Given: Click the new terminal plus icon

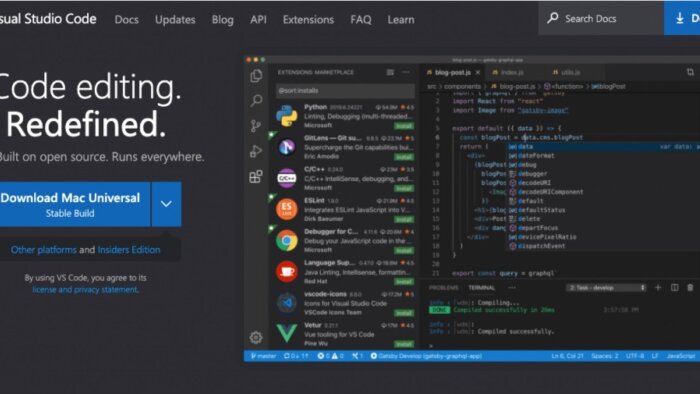Looking at the screenshot, I should pos(658,288).
